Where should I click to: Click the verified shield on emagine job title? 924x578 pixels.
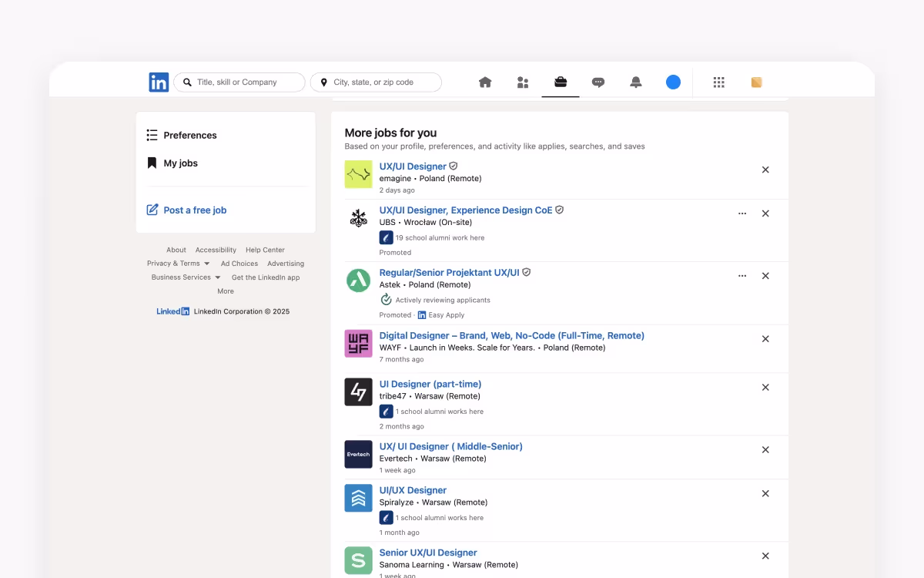click(454, 166)
